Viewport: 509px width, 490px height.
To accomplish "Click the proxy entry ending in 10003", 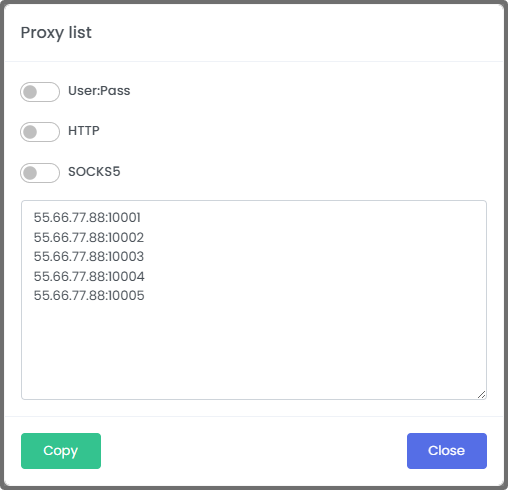I will [89, 257].
